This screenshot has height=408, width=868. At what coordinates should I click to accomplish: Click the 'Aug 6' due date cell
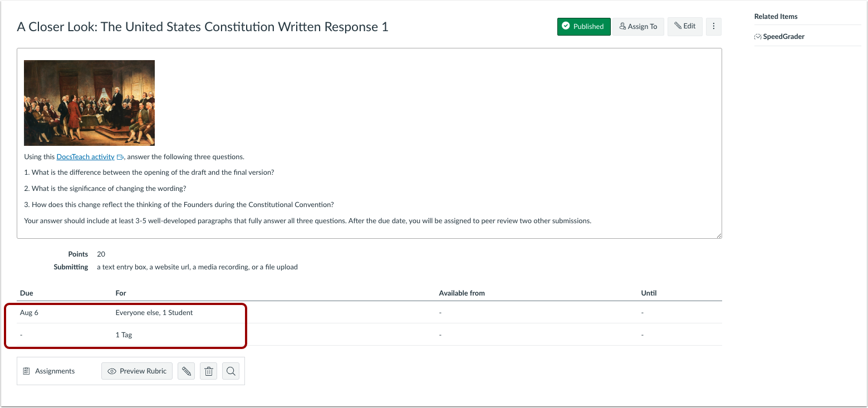coord(29,313)
